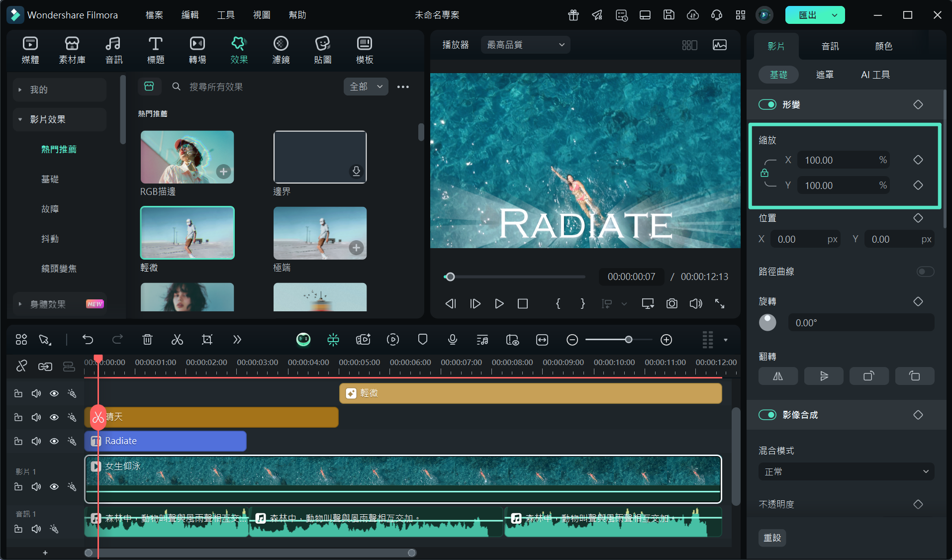Open the 匯出 export dropdown arrow
The height and width of the screenshot is (560, 952).
point(835,15)
